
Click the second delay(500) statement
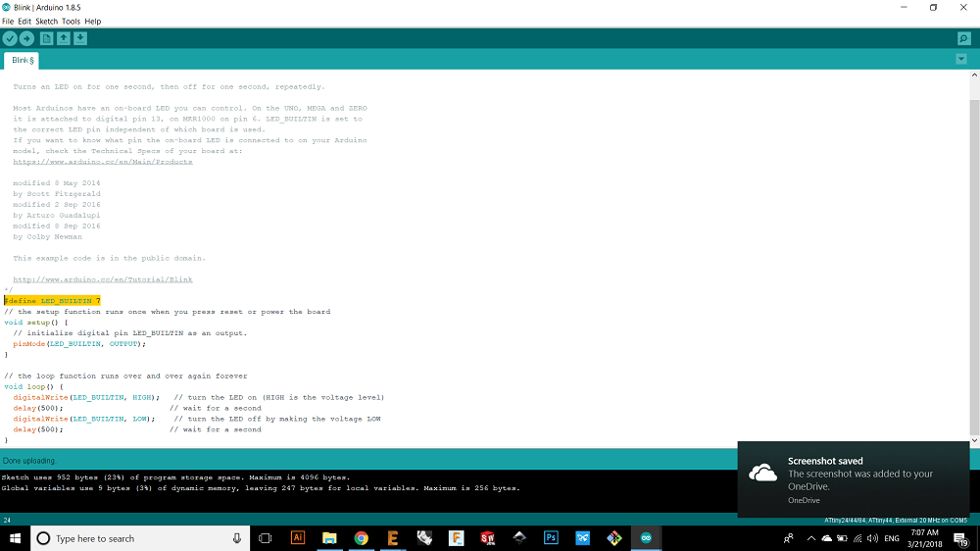point(38,429)
